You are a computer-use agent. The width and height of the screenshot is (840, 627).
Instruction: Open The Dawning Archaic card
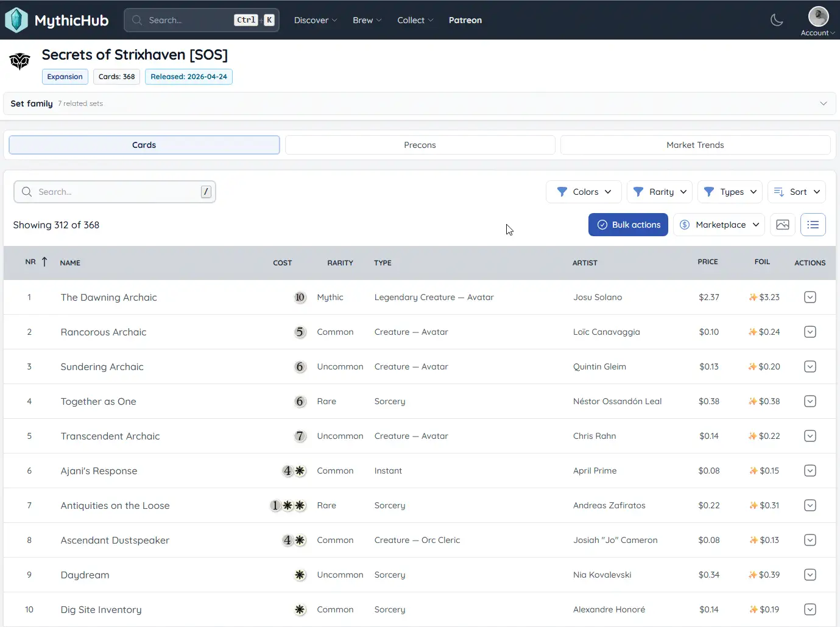109,297
